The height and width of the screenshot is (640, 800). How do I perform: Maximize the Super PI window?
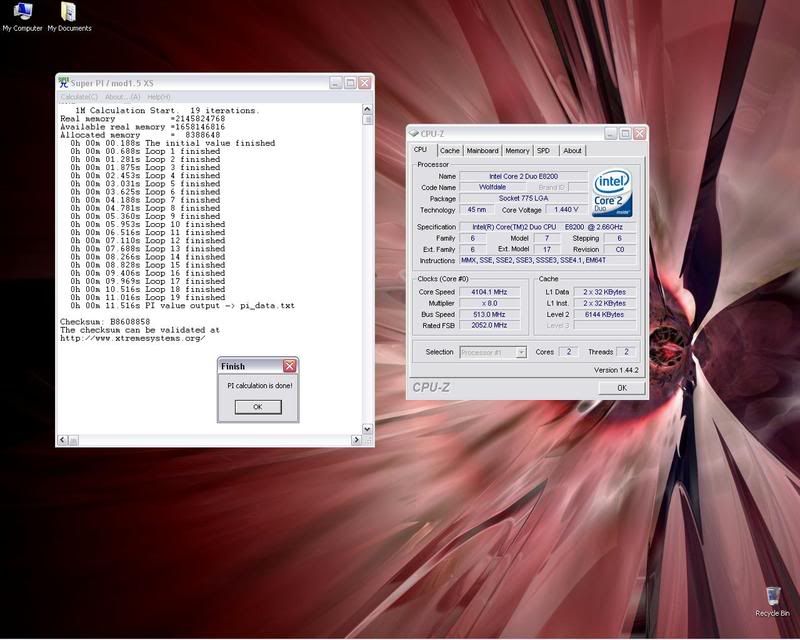[x=350, y=83]
